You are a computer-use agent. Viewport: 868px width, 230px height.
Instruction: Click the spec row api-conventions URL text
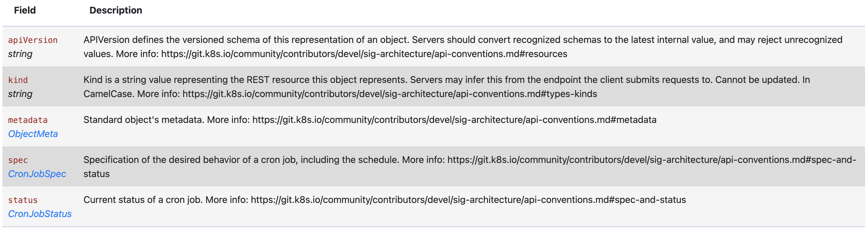click(x=652, y=160)
